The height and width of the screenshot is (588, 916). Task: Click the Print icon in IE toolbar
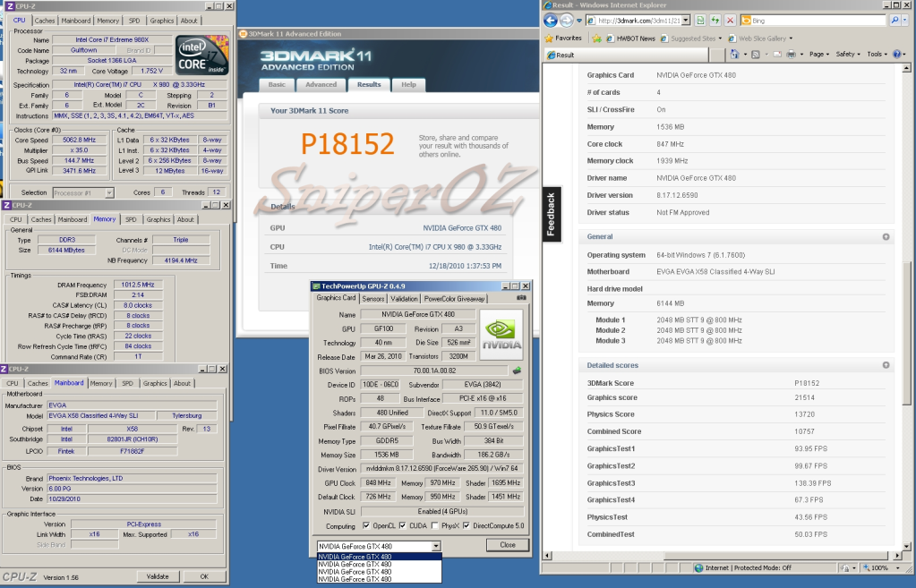(x=790, y=55)
